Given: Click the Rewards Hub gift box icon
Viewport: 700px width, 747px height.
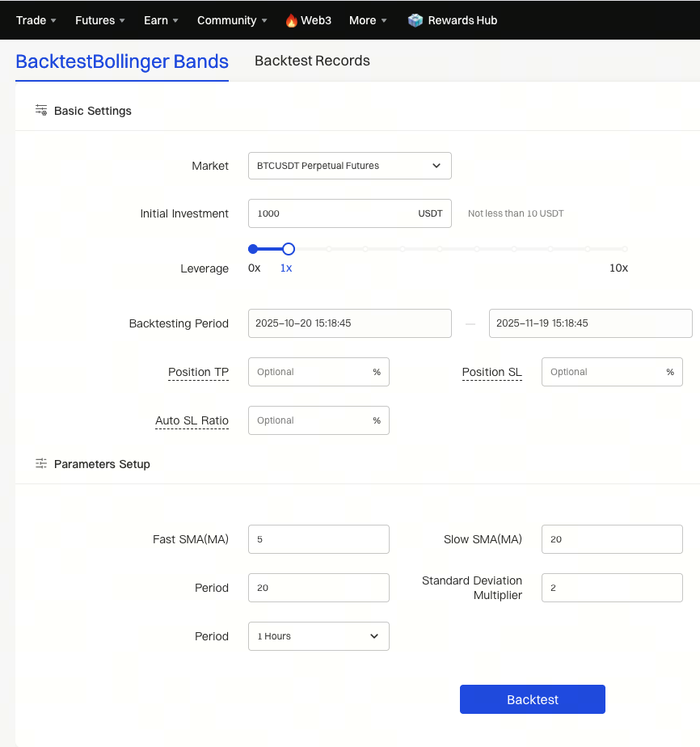Looking at the screenshot, I should pos(415,20).
